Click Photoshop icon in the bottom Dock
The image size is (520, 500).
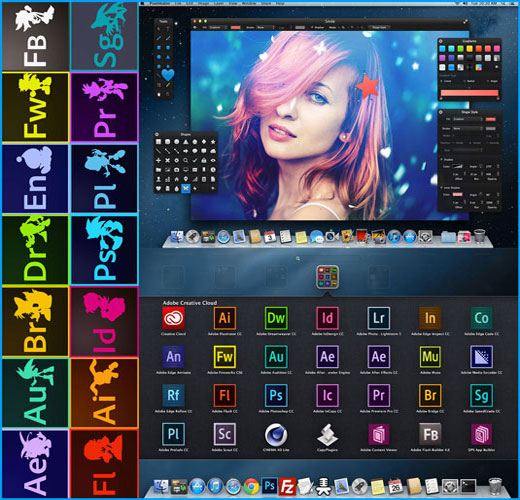(269, 486)
